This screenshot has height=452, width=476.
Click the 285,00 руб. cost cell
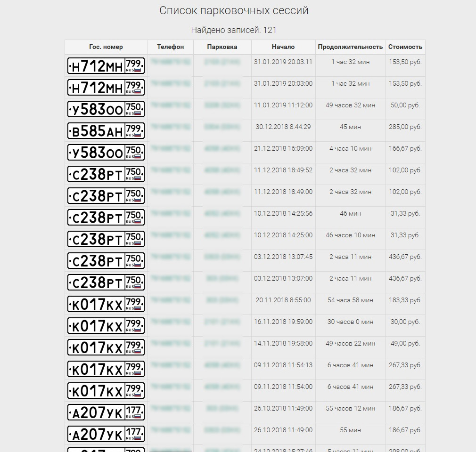tap(405, 127)
